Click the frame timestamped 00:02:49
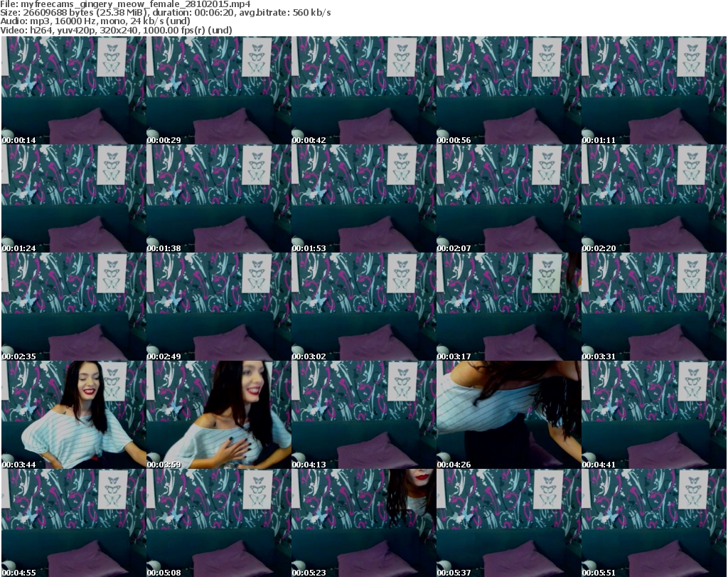This screenshot has height=577, width=728. tap(219, 307)
